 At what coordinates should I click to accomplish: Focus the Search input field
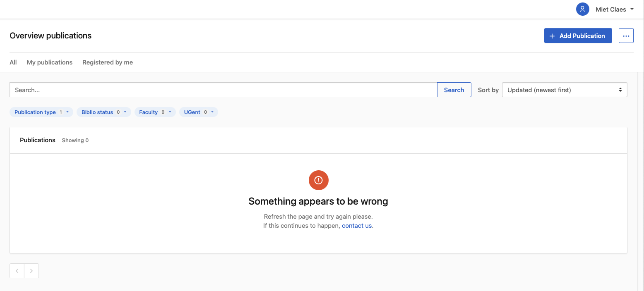[223, 90]
